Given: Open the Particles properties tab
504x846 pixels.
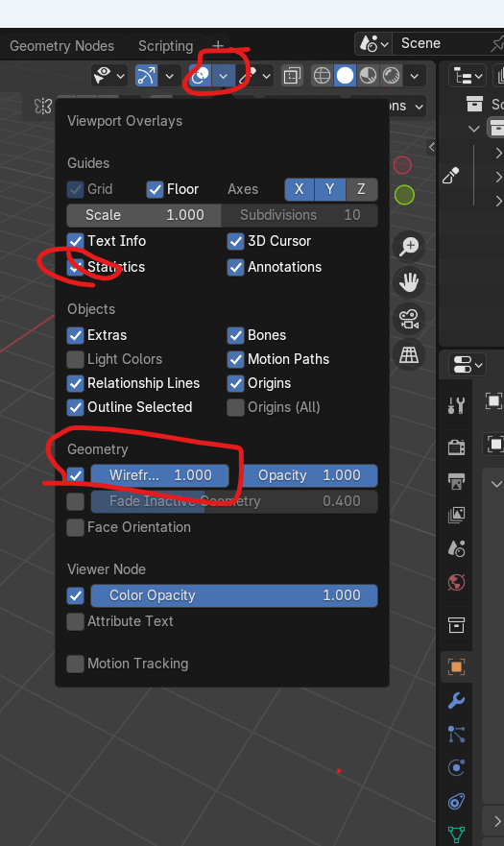Looking at the screenshot, I should (457, 735).
